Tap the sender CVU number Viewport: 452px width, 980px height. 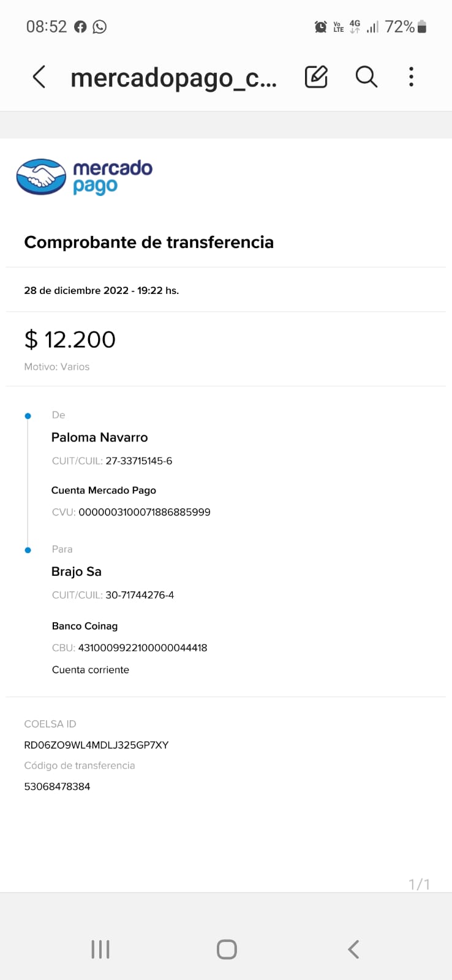[x=145, y=512]
